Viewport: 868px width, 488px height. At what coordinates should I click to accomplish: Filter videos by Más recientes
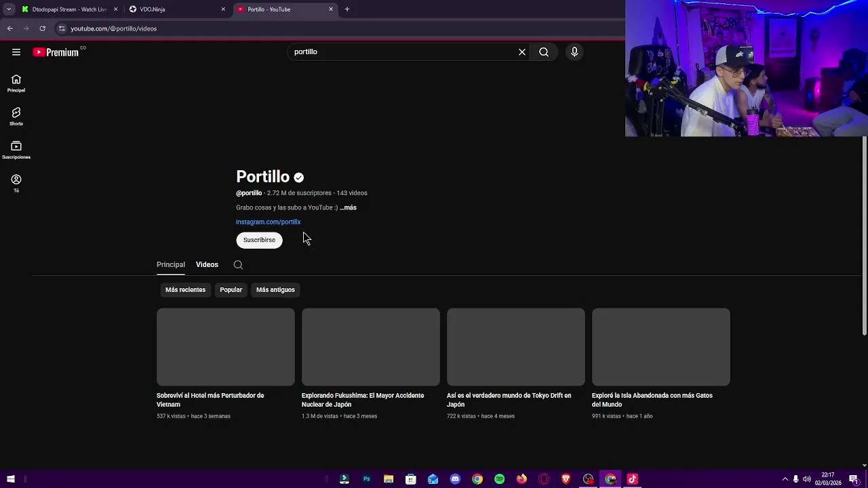[185, 290]
